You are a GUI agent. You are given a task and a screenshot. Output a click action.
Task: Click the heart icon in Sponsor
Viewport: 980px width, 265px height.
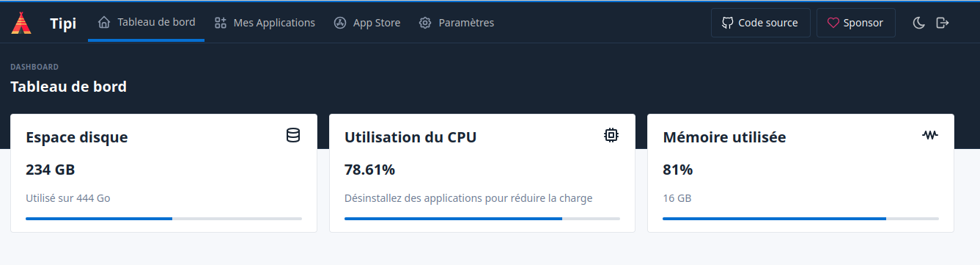click(x=833, y=23)
